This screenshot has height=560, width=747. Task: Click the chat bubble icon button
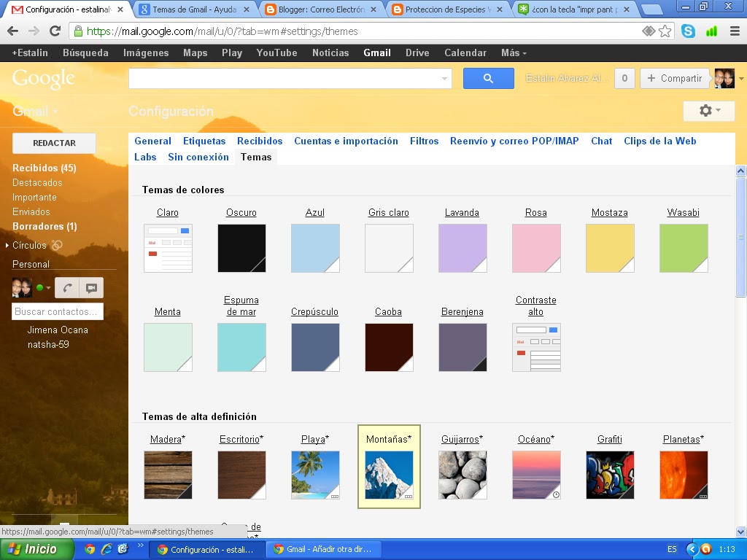(x=91, y=287)
